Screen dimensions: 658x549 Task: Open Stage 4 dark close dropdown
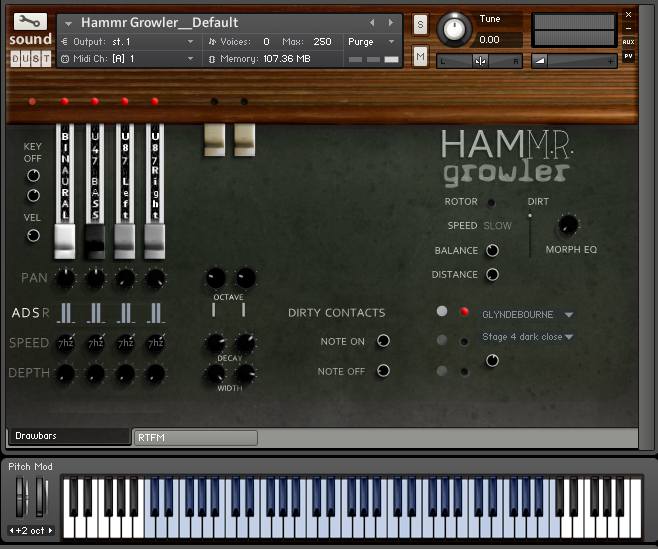pos(527,337)
